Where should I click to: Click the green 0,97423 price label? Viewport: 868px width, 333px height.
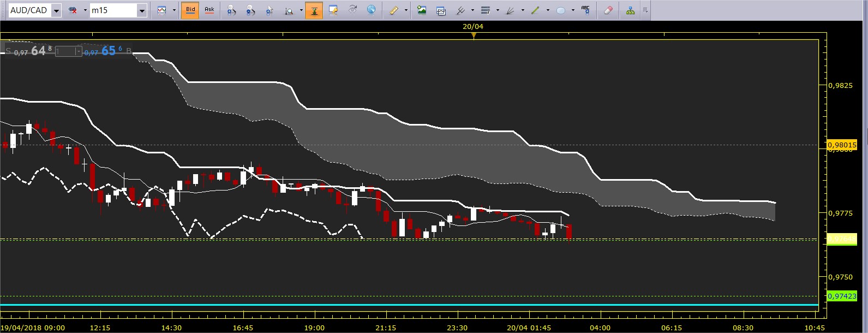point(842,296)
